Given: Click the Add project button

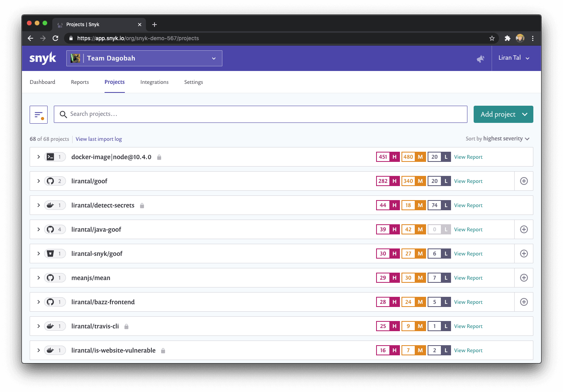Looking at the screenshot, I should pos(503,114).
